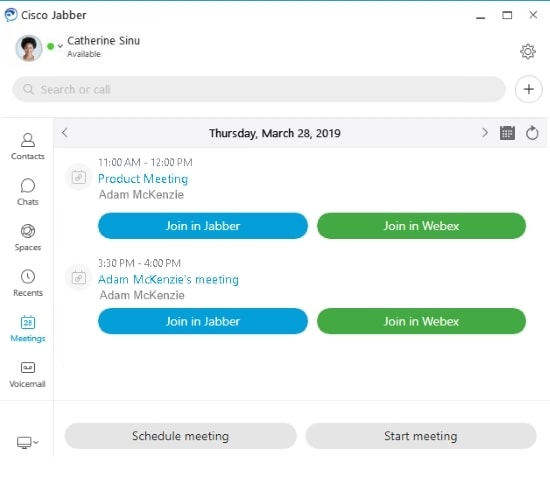Image resolution: width=550 pixels, height=485 pixels.
Task: Open the Voicemail tab
Action: 28,374
